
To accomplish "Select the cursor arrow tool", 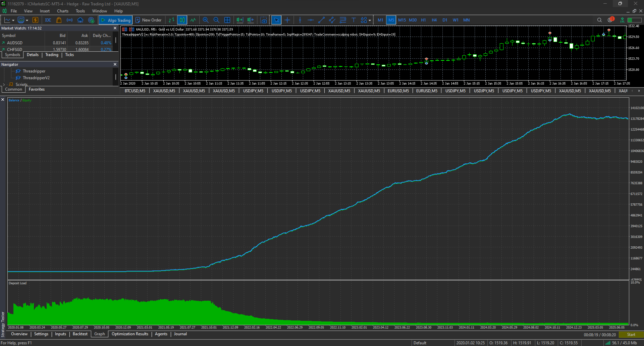I will (276, 20).
